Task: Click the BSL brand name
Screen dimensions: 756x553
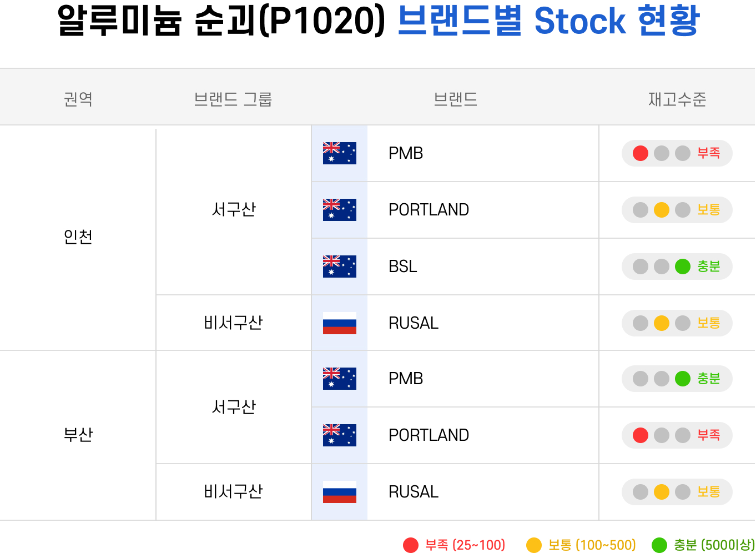Action: click(x=403, y=267)
